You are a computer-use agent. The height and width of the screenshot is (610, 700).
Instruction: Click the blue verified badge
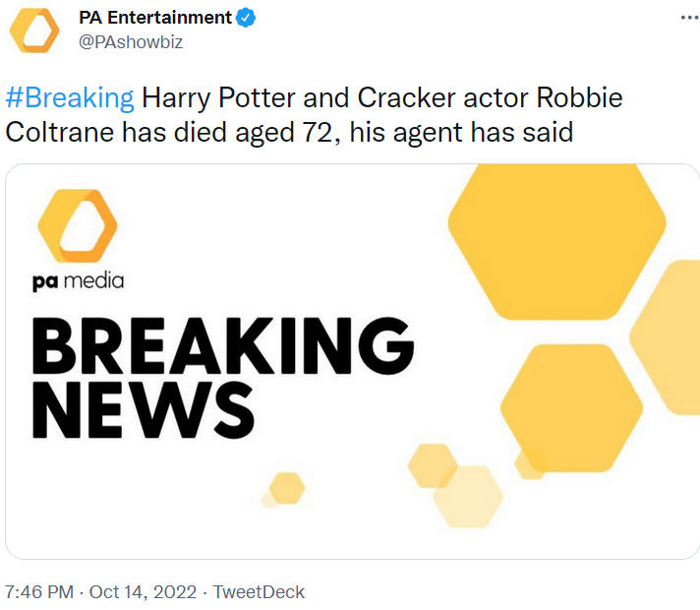point(246,18)
